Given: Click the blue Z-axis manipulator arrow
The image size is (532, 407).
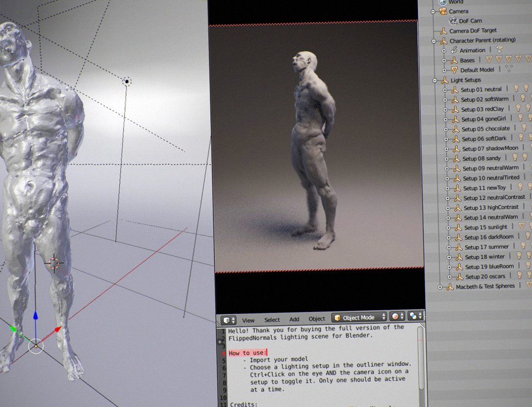Looking at the screenshot, I should point(35,316).
